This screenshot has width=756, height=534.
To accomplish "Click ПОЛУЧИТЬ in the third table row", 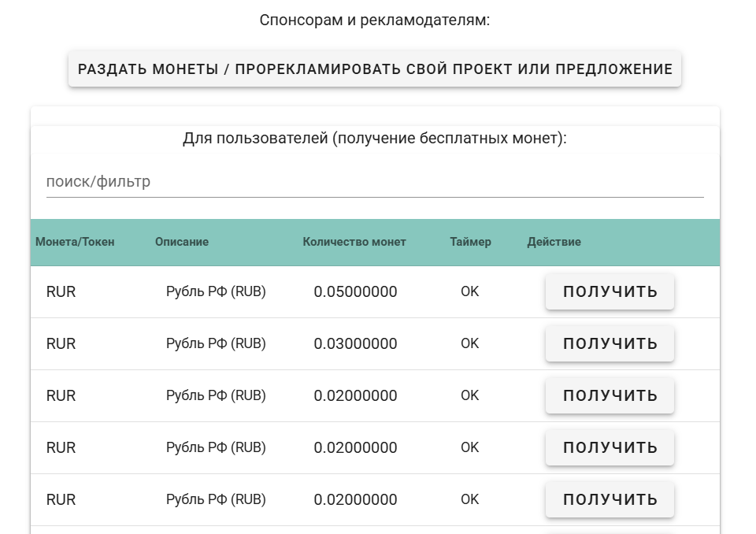I will (610, 395).
